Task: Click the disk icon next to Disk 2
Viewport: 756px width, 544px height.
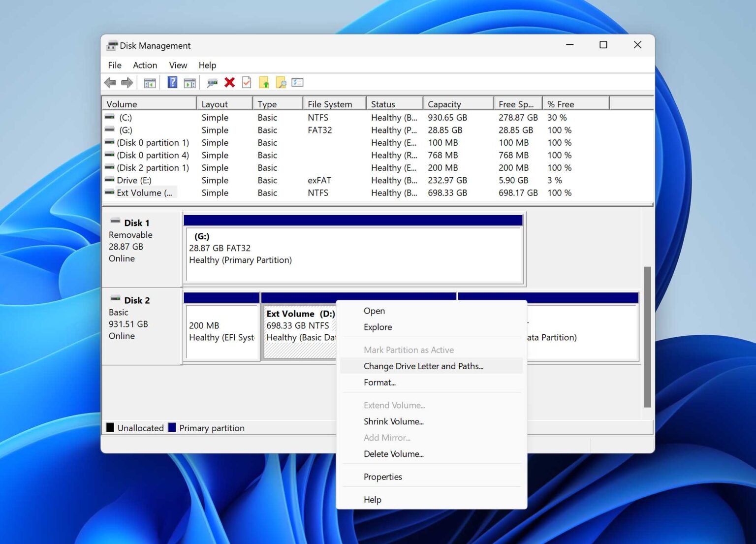Action: 115,299
